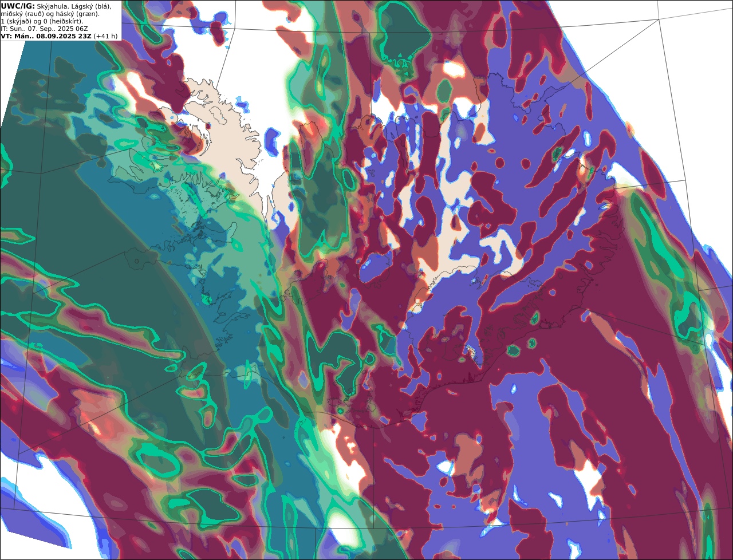Click the "UWC/IG:" title label
733x560 pixels.
(18, 6)
